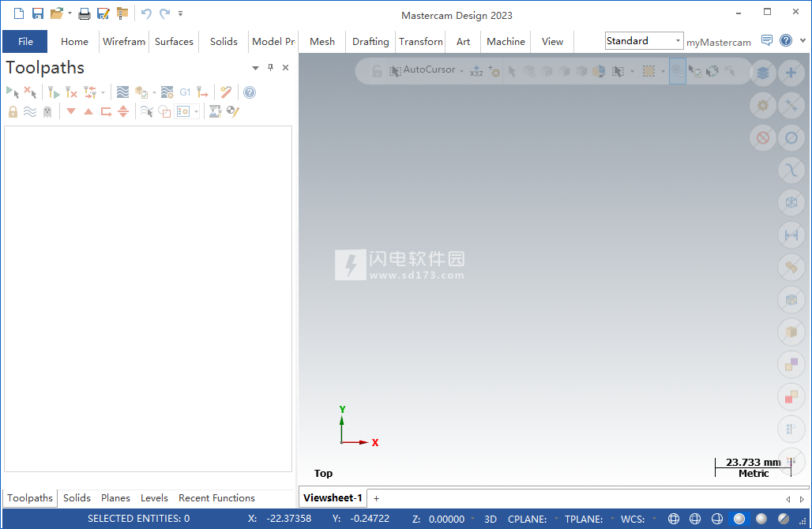Toggle the selection lock padlock in selection bar
The height and width of the screenshot is (529, 812).
[377, 71]
